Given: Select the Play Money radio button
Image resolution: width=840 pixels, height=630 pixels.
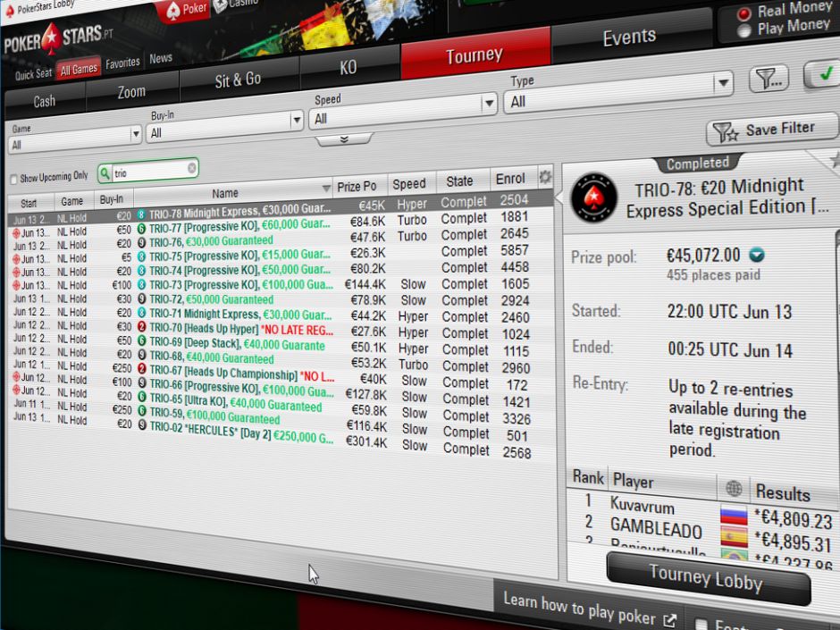Looking at the screenshot, I should tap(743, 31).
